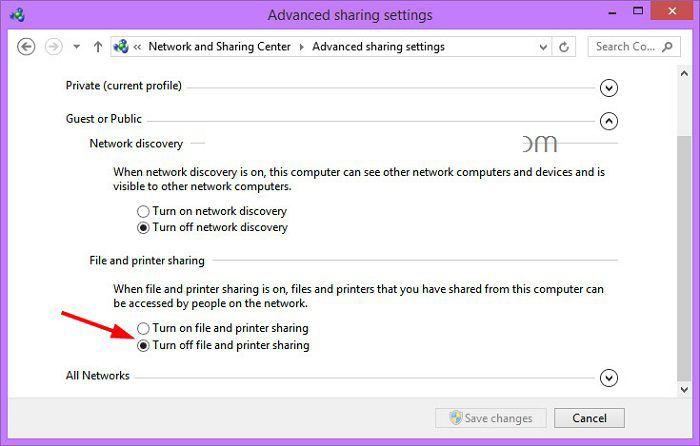Image resolution: width=700 pixels, height=446 pixels.
Task: Maximize the Advanced sharing settings window
Action: (638, 11)
